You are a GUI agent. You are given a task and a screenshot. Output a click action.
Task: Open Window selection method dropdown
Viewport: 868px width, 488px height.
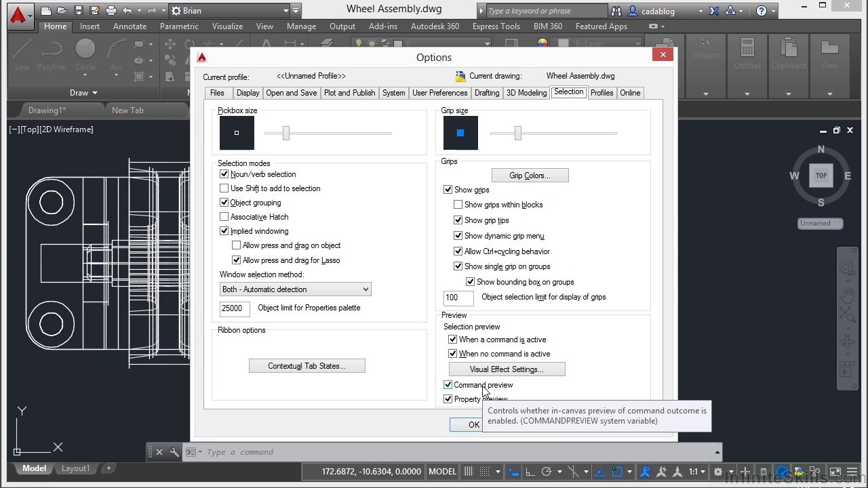296,289
